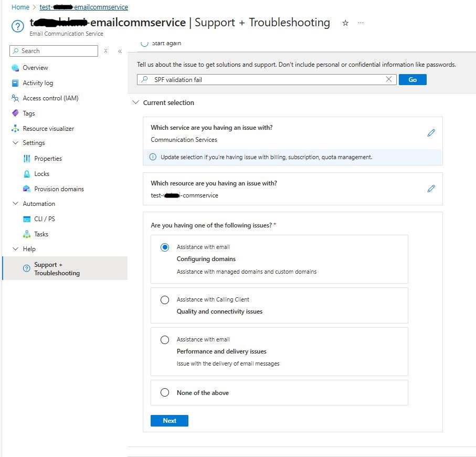Choose Assistance with Calling Client option

tap(165, 300)
